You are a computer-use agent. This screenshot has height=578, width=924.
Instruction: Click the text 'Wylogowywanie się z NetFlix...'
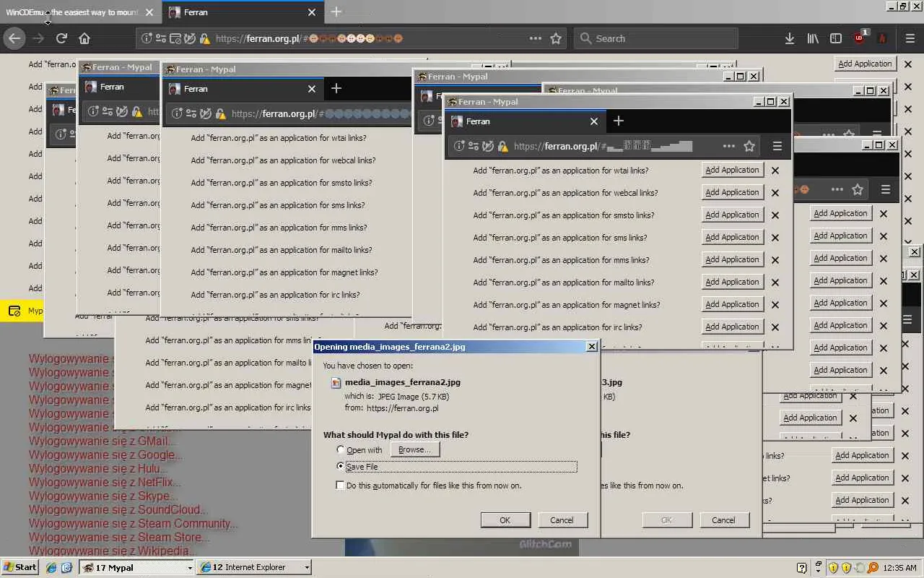pyautogui.click(x=105, y=483)
